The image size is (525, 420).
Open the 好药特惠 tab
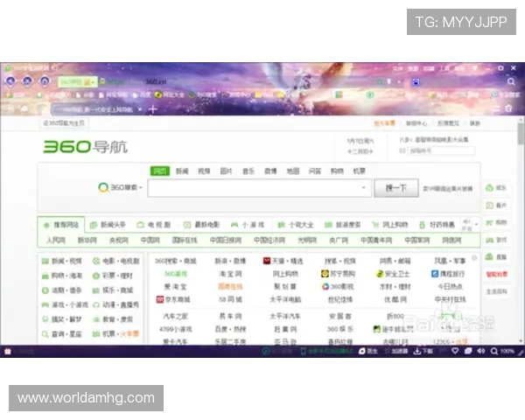(x=437, y=225)
